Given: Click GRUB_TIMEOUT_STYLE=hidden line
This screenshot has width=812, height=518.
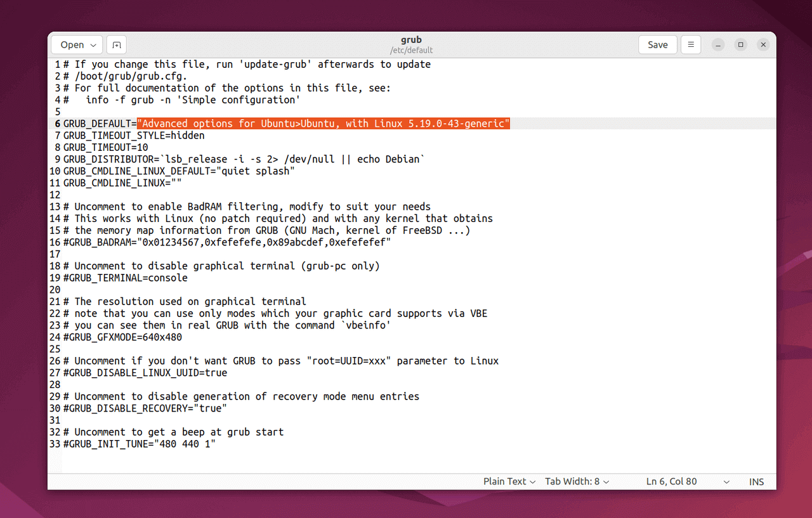Looking at the screenshot, I should coord(134,136).
